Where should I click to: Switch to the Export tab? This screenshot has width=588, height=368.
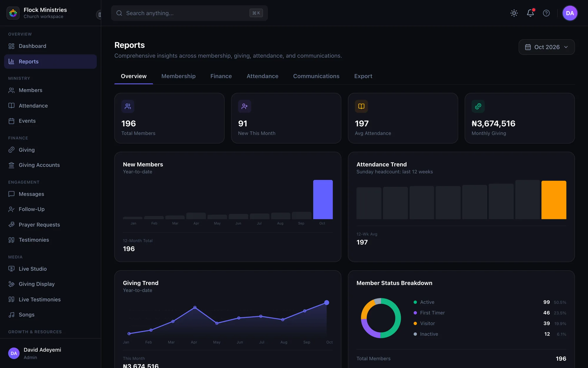tap(363, 76)
